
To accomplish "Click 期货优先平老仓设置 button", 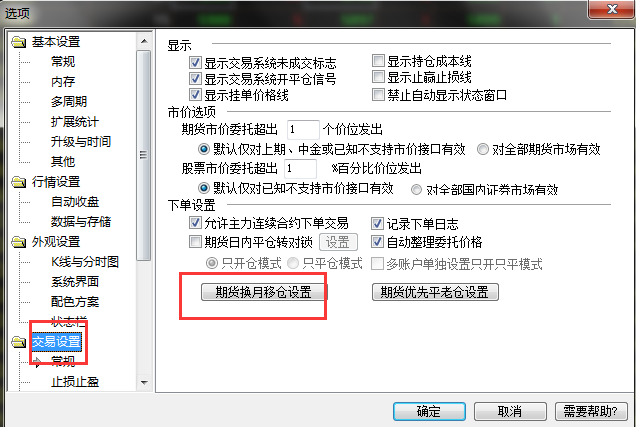I will tap(435, 292).
